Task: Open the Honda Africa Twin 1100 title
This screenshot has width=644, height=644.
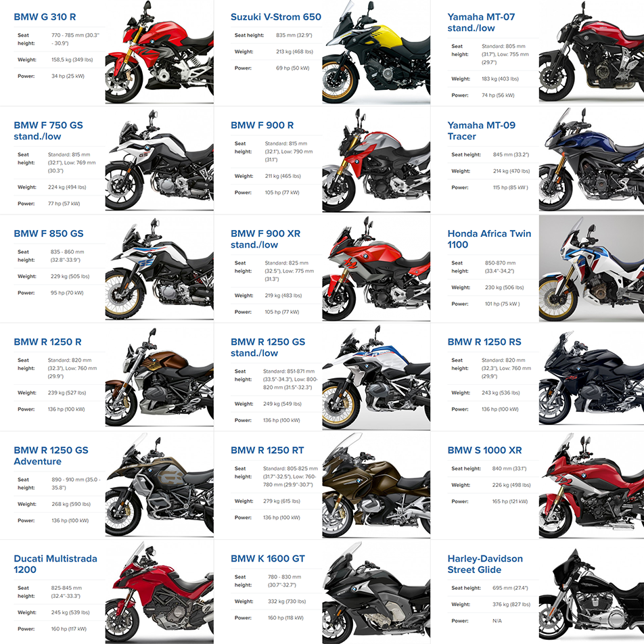Action: [x=489, y=239]
